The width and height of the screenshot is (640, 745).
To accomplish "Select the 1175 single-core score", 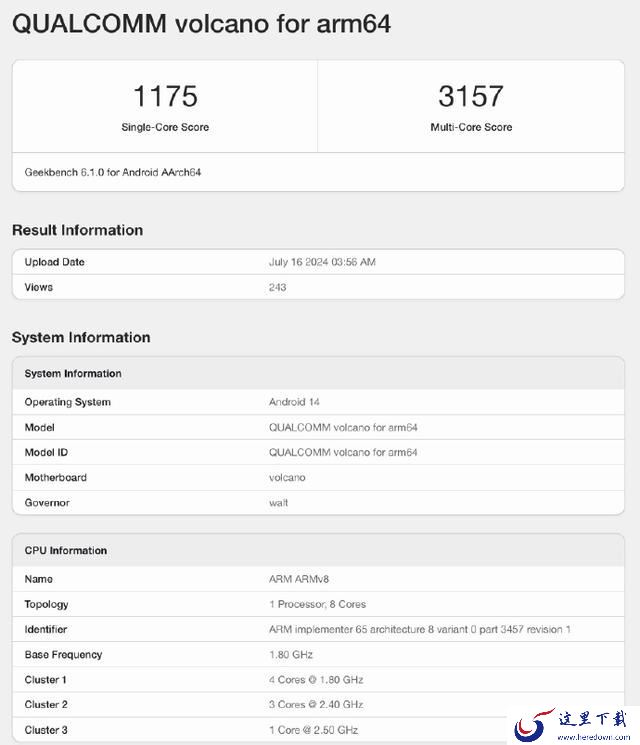I will click(x=165, y=96).
